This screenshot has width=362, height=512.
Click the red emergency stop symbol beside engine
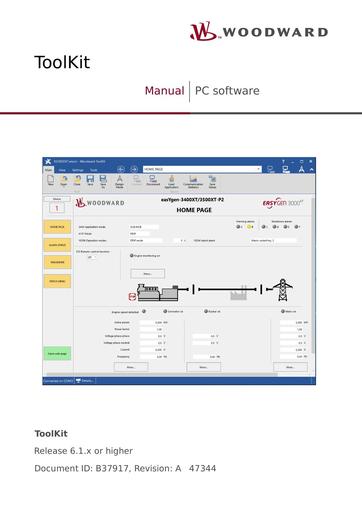132,296
